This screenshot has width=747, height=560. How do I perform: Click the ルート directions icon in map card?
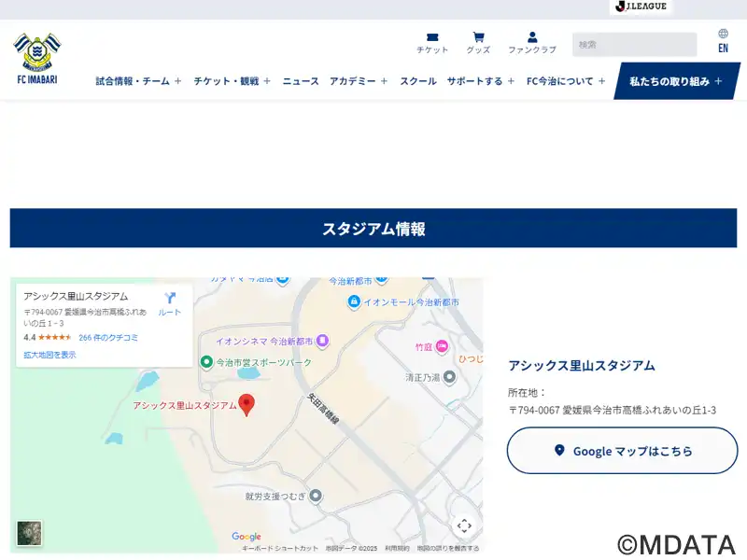[x=170, y=304]
